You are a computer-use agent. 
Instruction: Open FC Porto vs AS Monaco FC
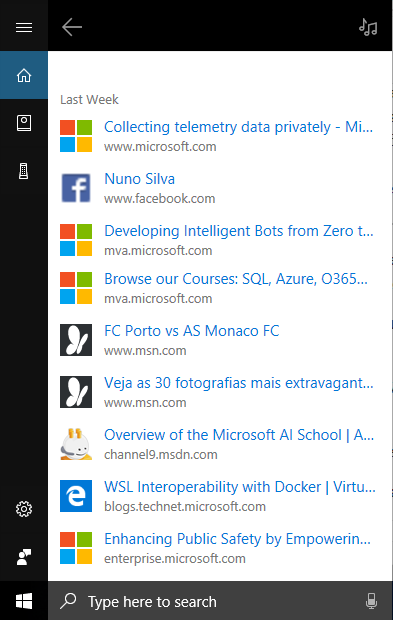point(191,331)
